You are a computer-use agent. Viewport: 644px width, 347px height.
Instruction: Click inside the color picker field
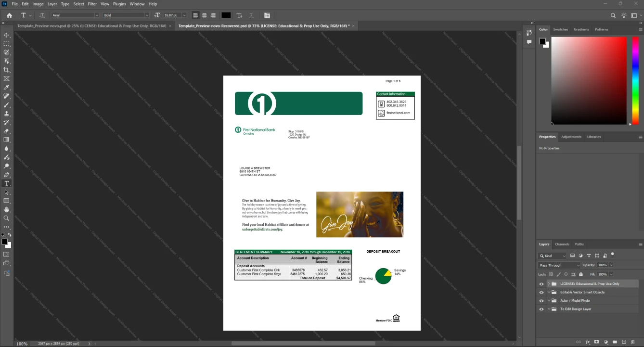(x=589, y=80)
